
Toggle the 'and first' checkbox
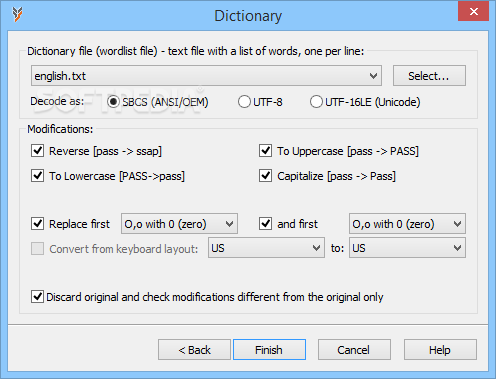pos(265,224)
